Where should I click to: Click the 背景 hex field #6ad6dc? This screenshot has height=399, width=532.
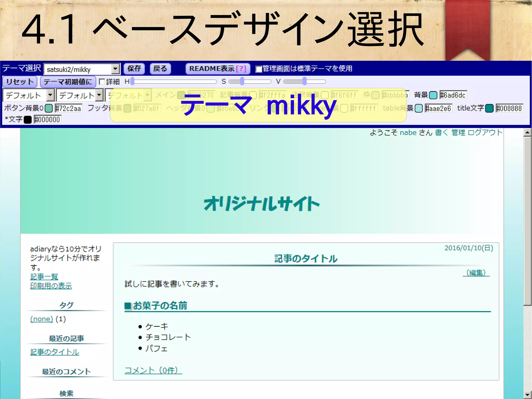pyautogui.click(x=453, y=95)
